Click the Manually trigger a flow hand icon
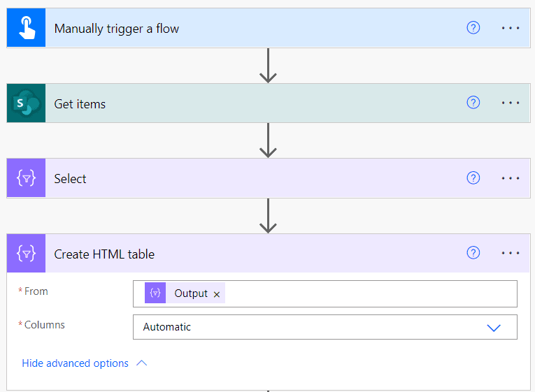 click(27, 28)
